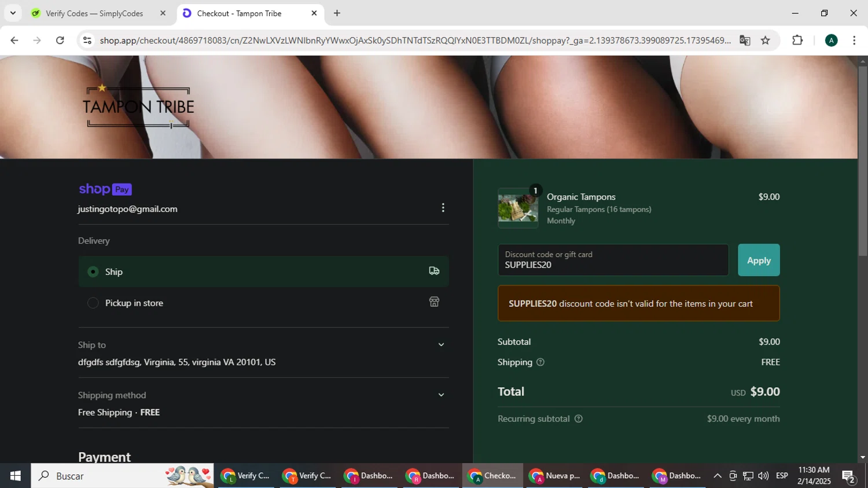868x488 pixels.
Task: Close the Checkout - Tampon Tribe tab
Action: click(x=314, y=13)
